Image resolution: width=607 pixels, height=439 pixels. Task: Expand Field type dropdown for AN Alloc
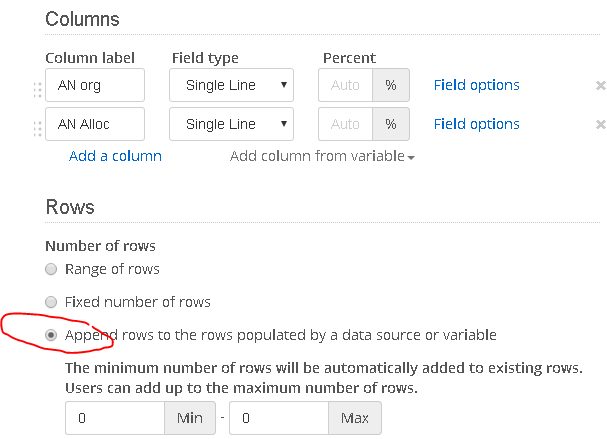pos(231,125)
